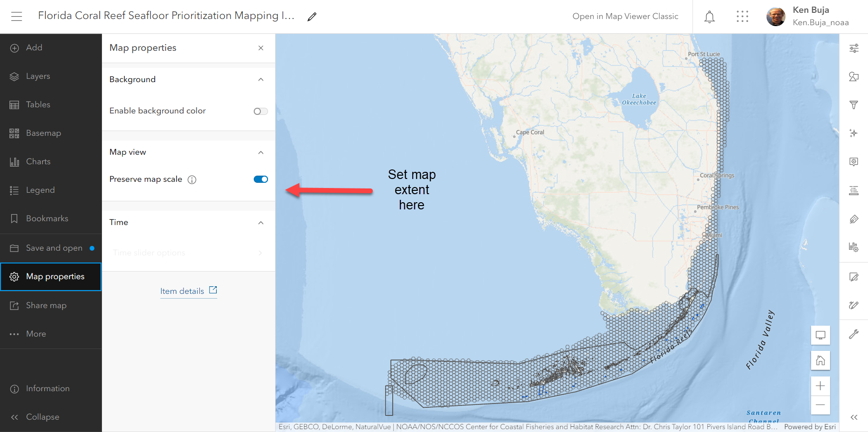Image resolution: width=868 pixels, height=432 pixels.
Task: Turn off Preserve map scale
Action: pos(260,179)
